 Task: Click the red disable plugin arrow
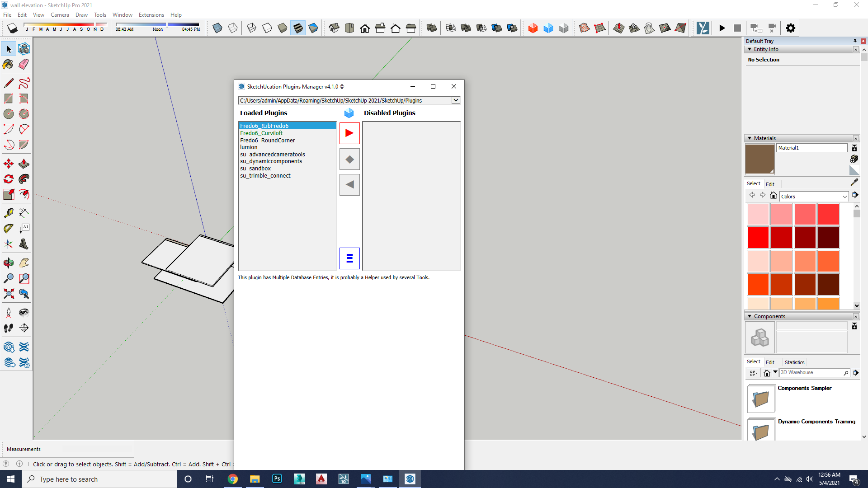[x=349, y=133]
